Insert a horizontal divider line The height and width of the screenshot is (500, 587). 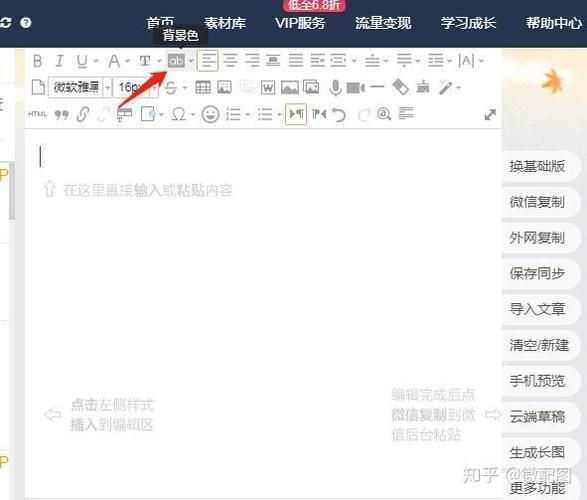point(377,87)
